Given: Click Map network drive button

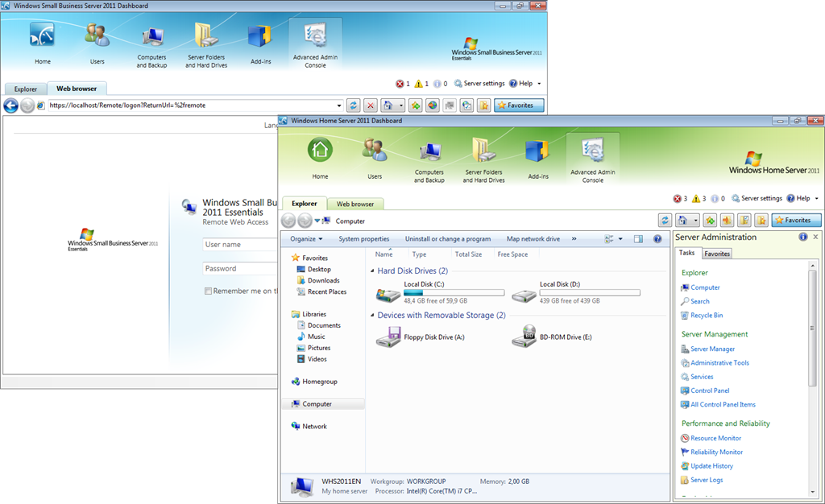Looking at the screenshot, I should 533,239.
